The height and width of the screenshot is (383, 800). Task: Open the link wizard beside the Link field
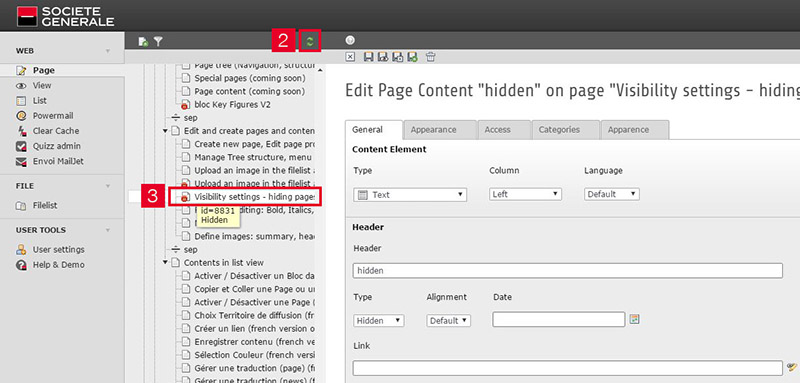point(791,367)
